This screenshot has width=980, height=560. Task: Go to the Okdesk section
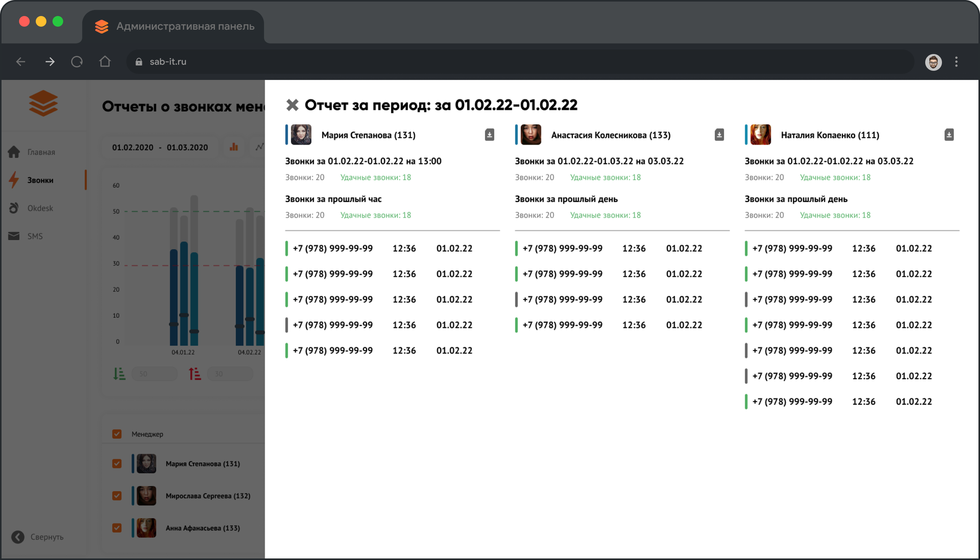tap(40, 208)
